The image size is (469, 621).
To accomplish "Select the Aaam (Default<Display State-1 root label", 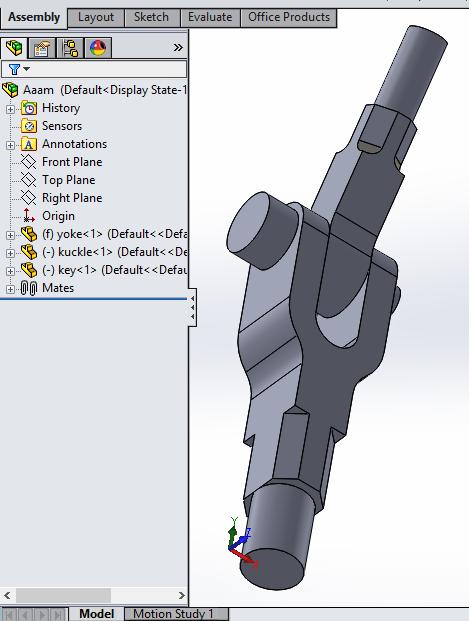I will click(105, 90).
